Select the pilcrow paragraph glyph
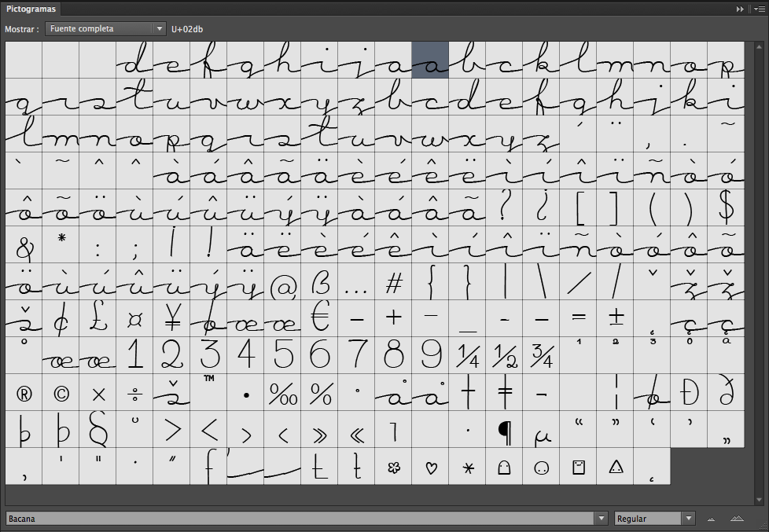This screenshot has height=532, width=769. pyautogui.click(x=504, y=430)
